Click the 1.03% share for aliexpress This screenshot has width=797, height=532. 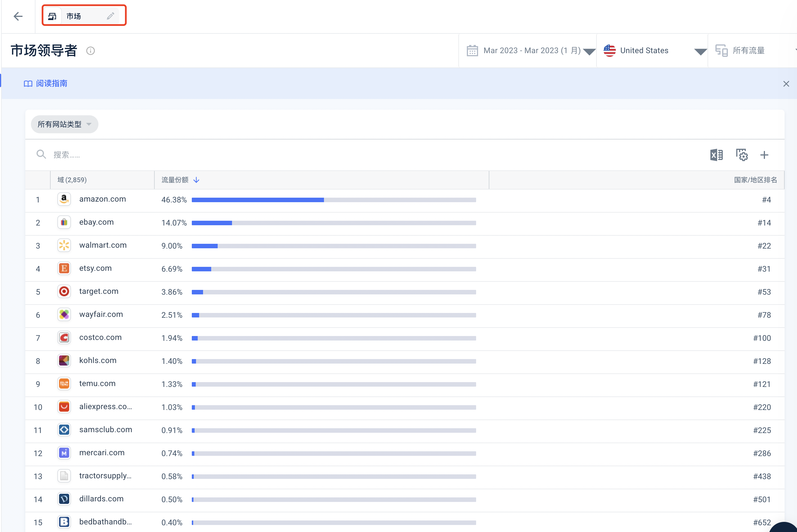[172, 407]
